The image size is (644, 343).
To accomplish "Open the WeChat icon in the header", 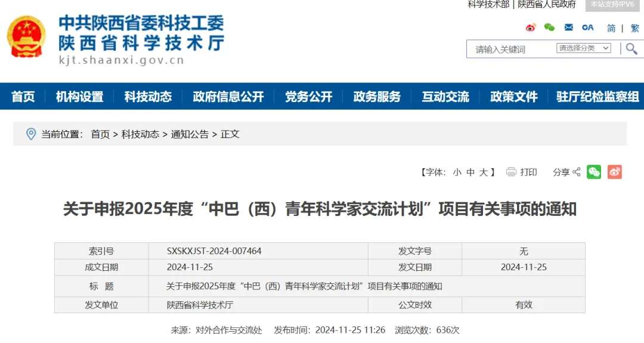I will [549, 27].
